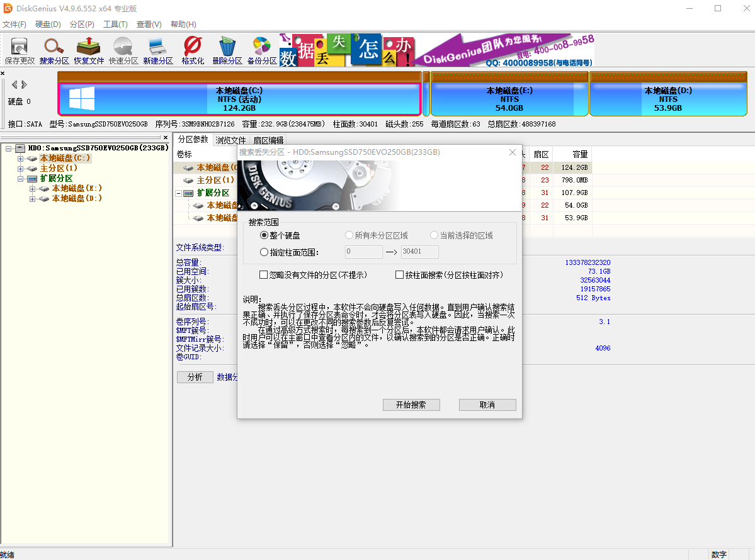Open the Quick Partition (快速分区) tool
Image resolution: width=755 pixels, height=560 pixels.
(x=123, y=50)
